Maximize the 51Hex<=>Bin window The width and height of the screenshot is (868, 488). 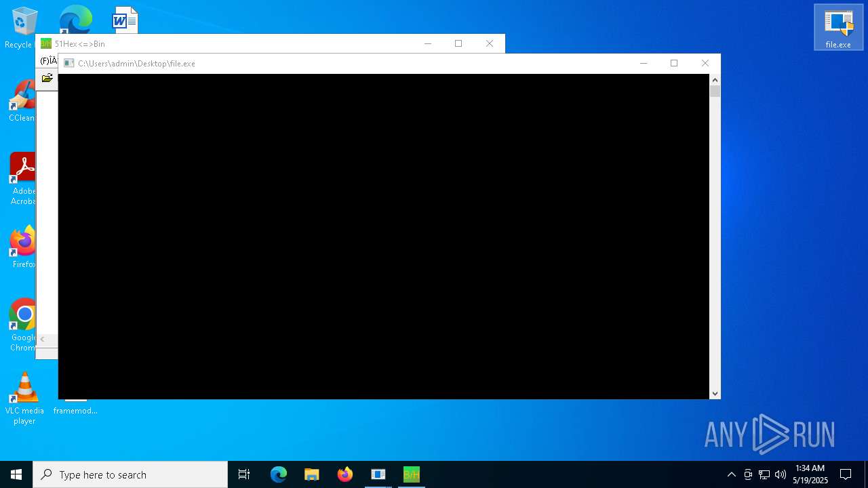click(458, 43)
